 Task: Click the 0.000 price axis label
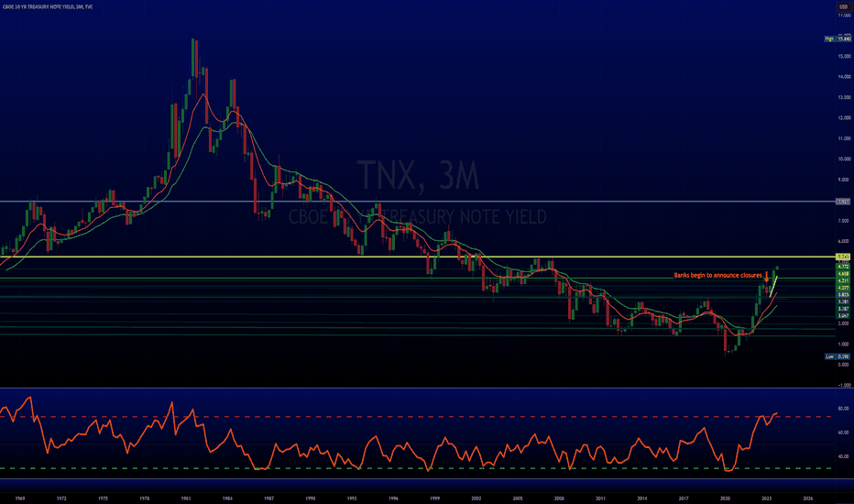pyautogui.click(x=844, y=365)
